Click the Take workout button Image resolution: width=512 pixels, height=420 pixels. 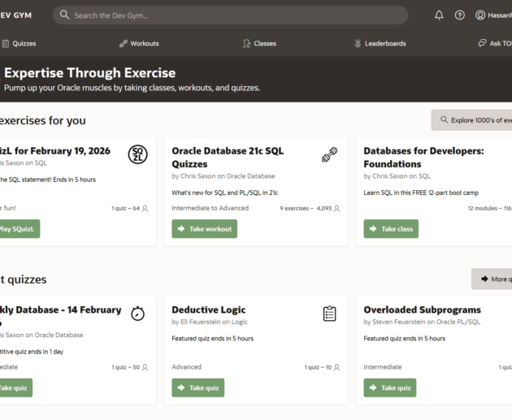tap(205, 229)
